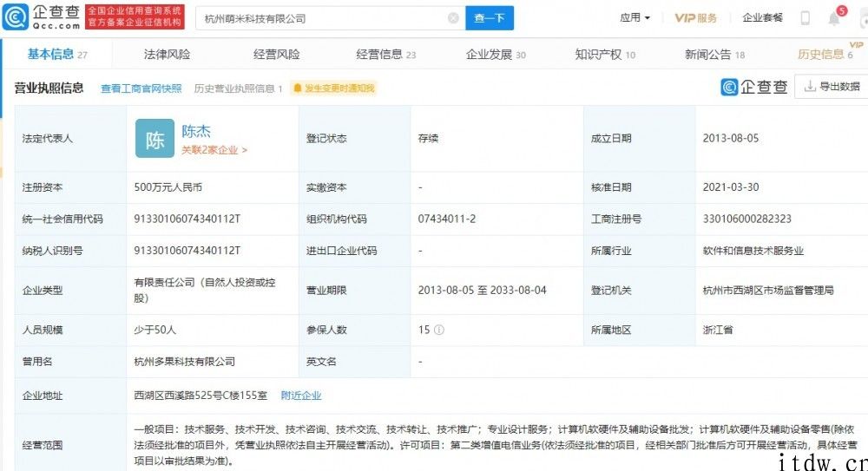Viewport: 868px width, 471px height.
Task: Click the 营业执照信息 section heading
Action: (49, 88)
